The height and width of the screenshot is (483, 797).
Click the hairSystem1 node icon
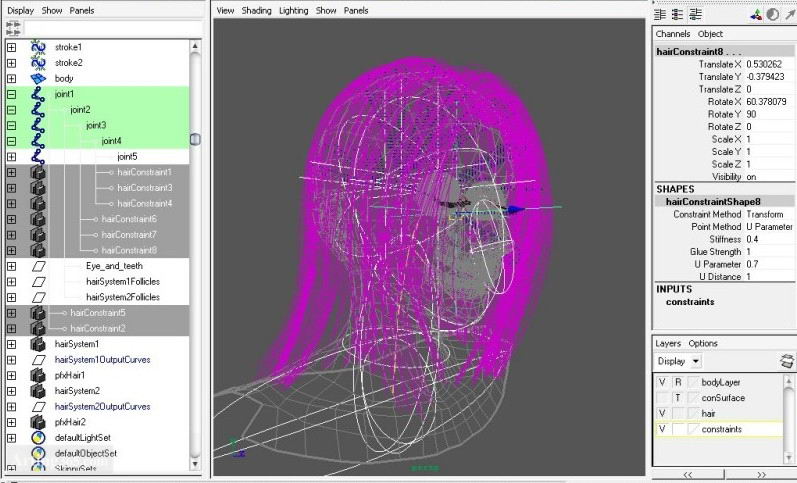click(x=39, y=344)
